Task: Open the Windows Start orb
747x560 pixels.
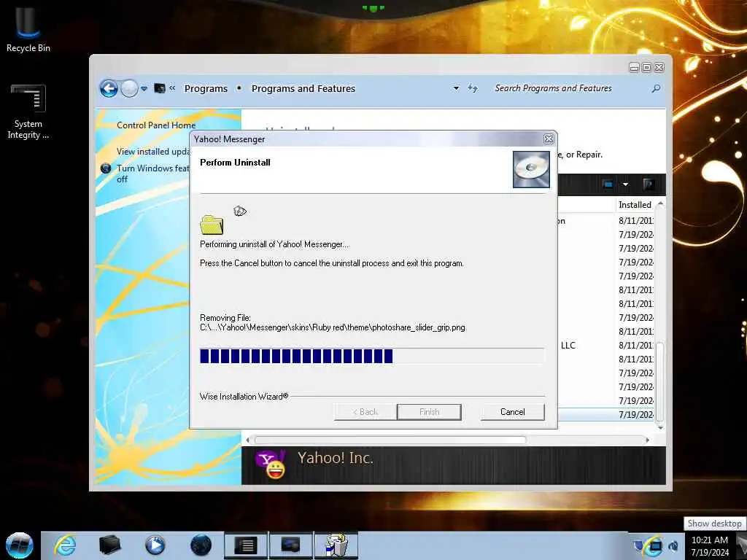Action: click(x=20, y=545)
